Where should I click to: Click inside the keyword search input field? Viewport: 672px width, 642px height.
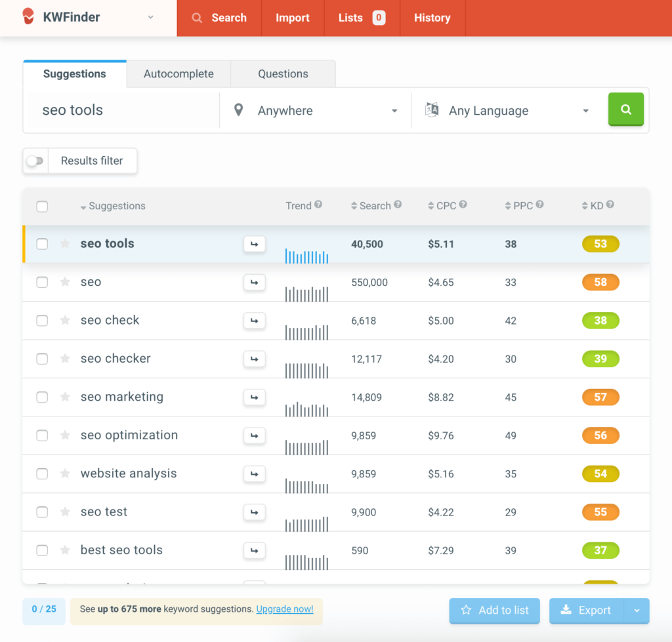click(118, 110)
